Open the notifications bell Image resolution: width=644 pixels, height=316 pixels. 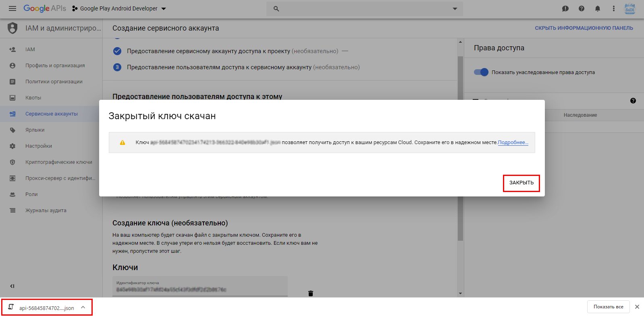[x=598, y=8]
